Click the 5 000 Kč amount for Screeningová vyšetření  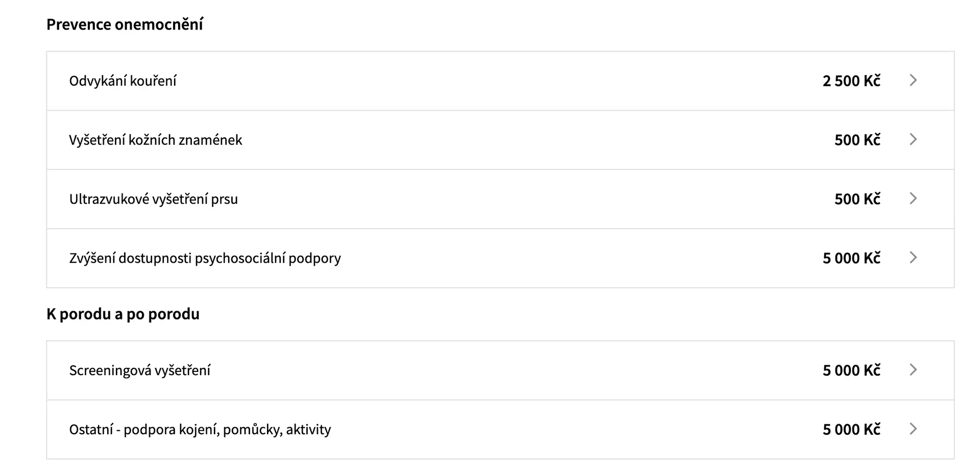click(851, 370)
